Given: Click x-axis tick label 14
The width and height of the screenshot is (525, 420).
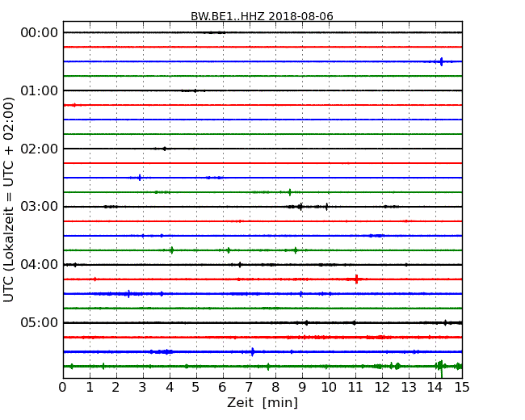Looking at the screenshot, I should (435, 388).
